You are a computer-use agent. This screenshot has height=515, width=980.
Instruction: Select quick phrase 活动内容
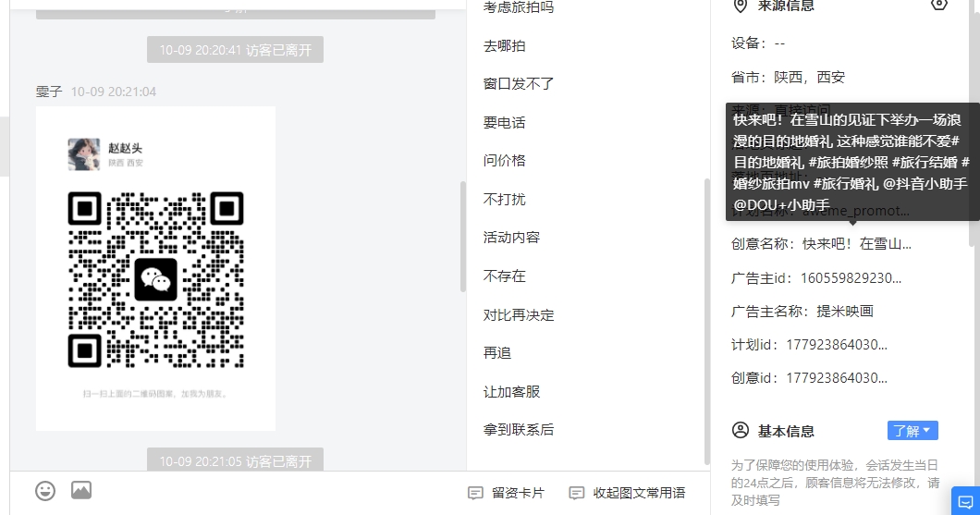coord(511,238)
